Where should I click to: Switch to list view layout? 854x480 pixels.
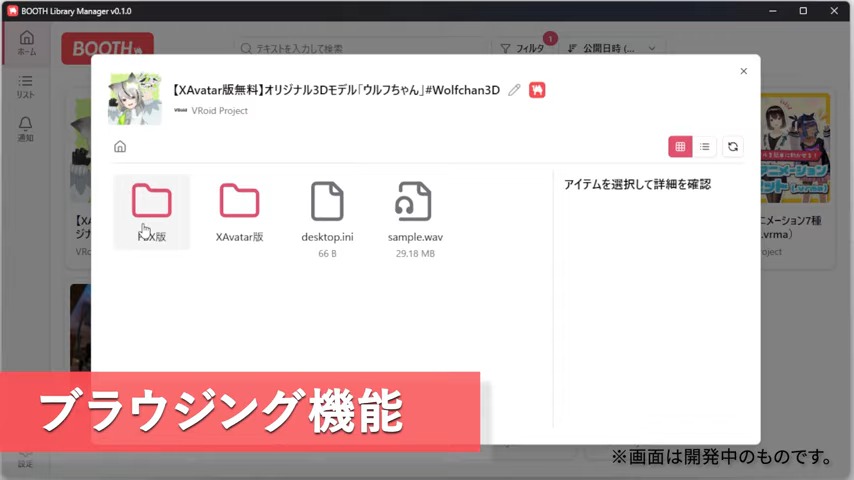coord(706,147)
